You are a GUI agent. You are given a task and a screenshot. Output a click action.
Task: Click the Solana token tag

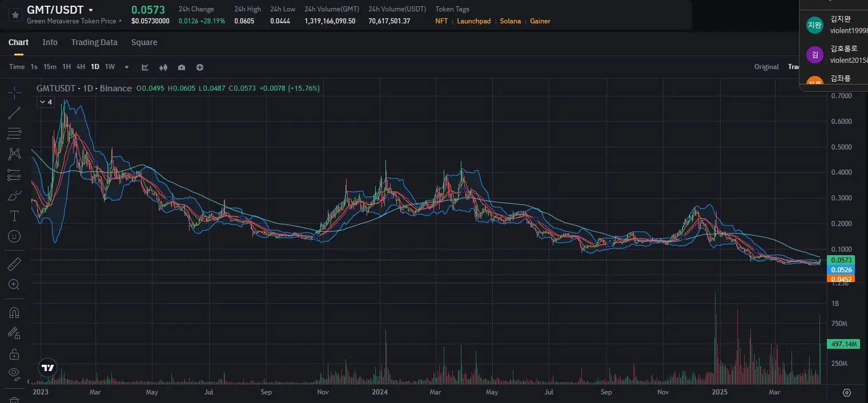511,21
